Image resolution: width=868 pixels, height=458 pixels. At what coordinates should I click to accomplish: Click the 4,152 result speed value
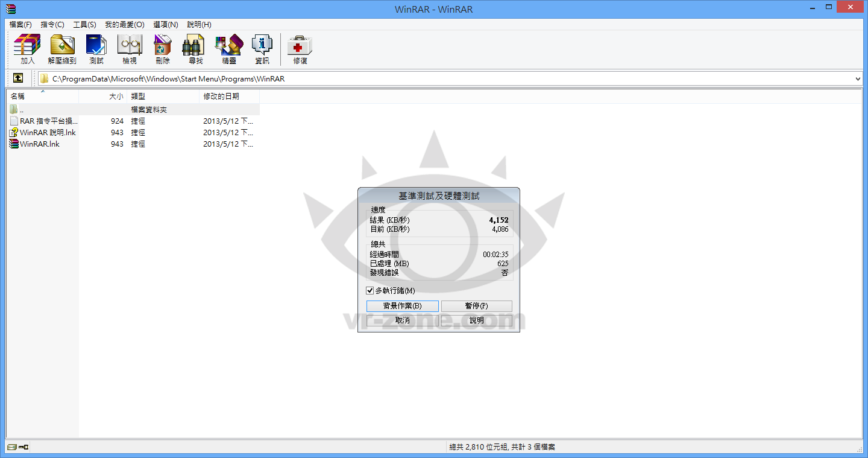[498, 220]
